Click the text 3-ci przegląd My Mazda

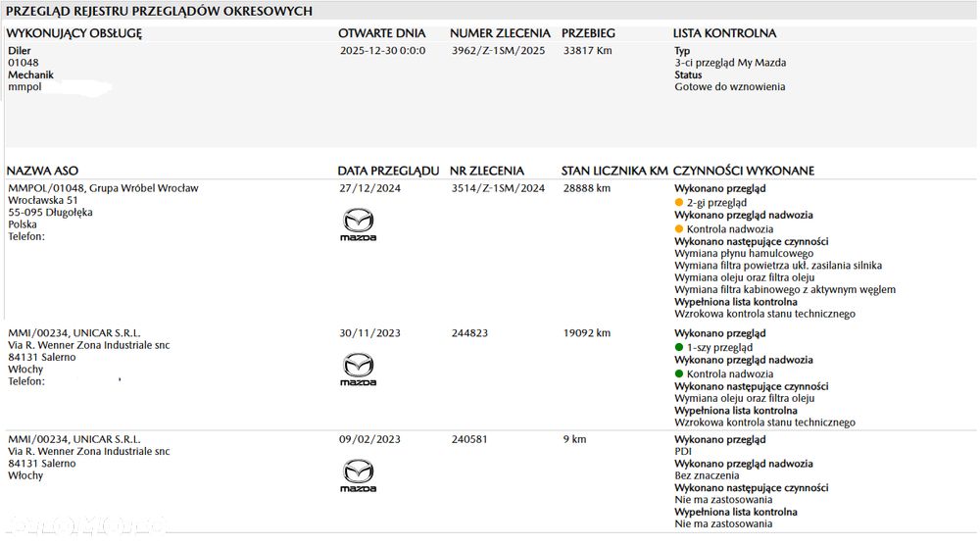(x=730, y=63)
